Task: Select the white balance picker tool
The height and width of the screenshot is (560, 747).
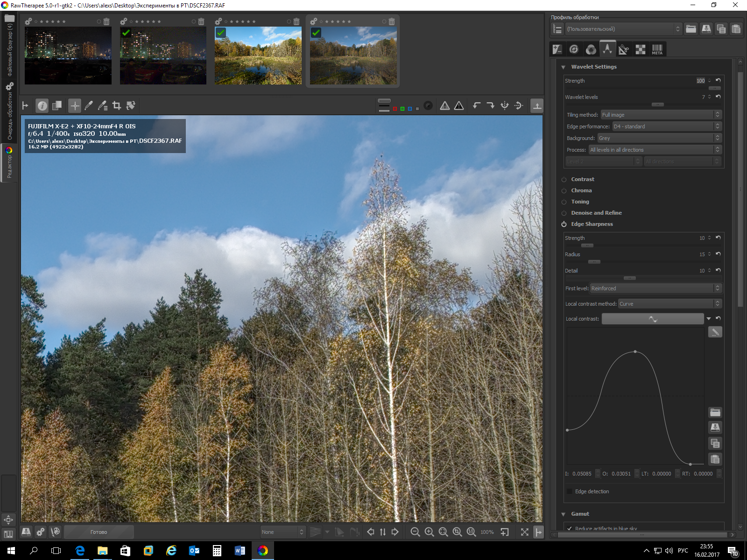Action: 89,106
